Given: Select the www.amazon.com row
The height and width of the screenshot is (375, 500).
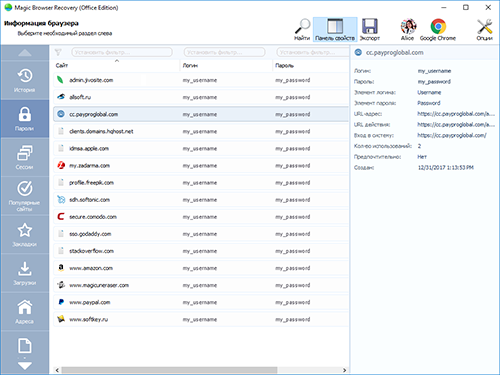Looking at the screenshot, I should click(201, 268).
